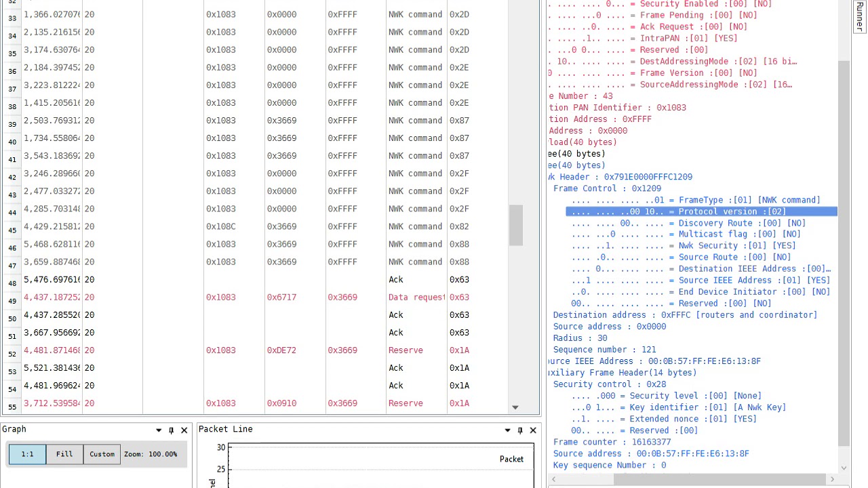
Task: Click the decode panel scroll-left arrow
Action: pyautogui.click(x=553, y=479)
